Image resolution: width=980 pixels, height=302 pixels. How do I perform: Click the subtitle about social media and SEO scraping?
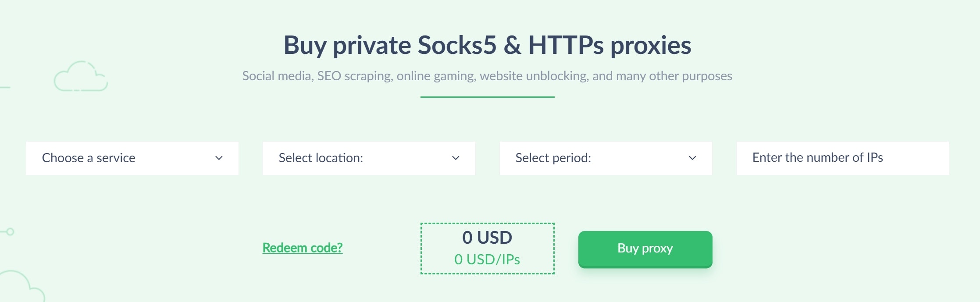tap(487, 76)
